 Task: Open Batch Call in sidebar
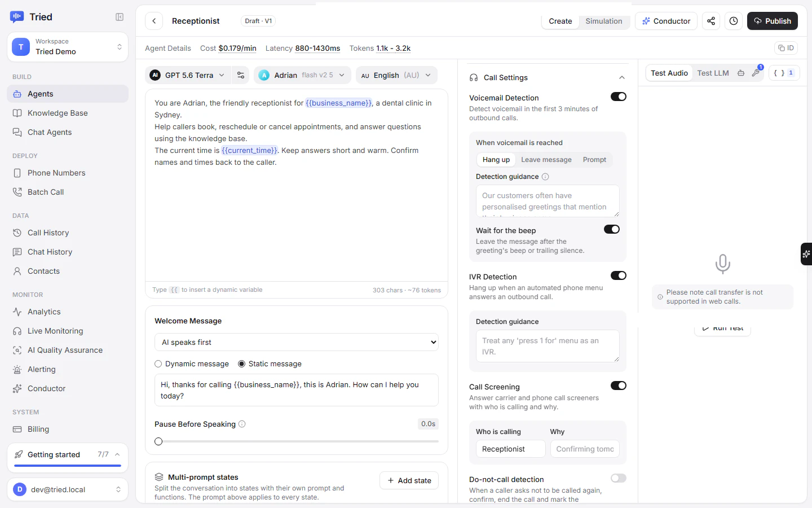[x=68, y=192]
